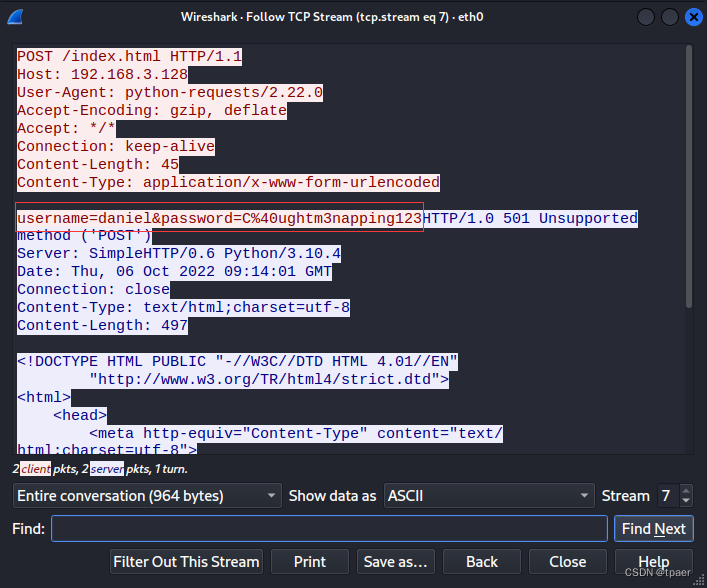Click the Accept-Encoding: gzip, deflate line

[x=152, y=111]
